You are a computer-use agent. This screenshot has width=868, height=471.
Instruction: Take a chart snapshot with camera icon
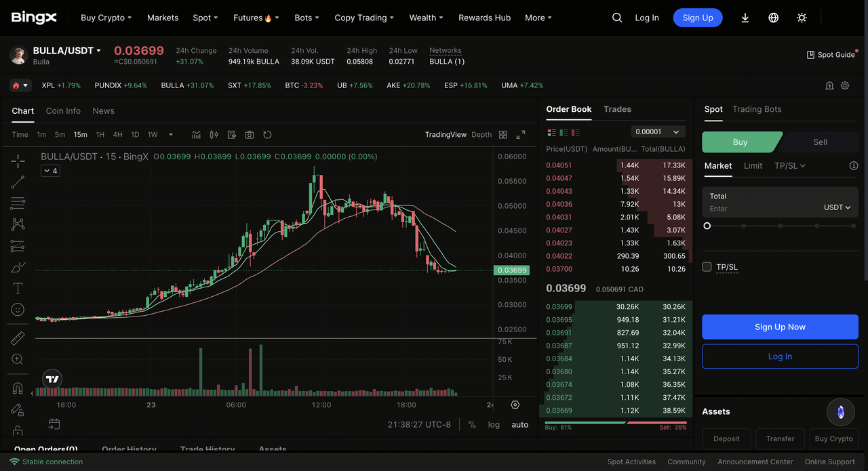[250, 135]
